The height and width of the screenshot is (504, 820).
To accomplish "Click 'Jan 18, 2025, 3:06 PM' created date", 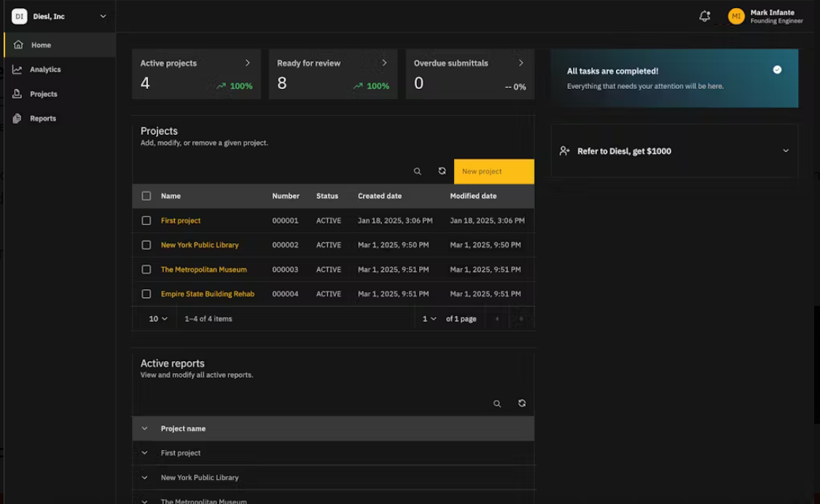I will click(x=395, y=221).
